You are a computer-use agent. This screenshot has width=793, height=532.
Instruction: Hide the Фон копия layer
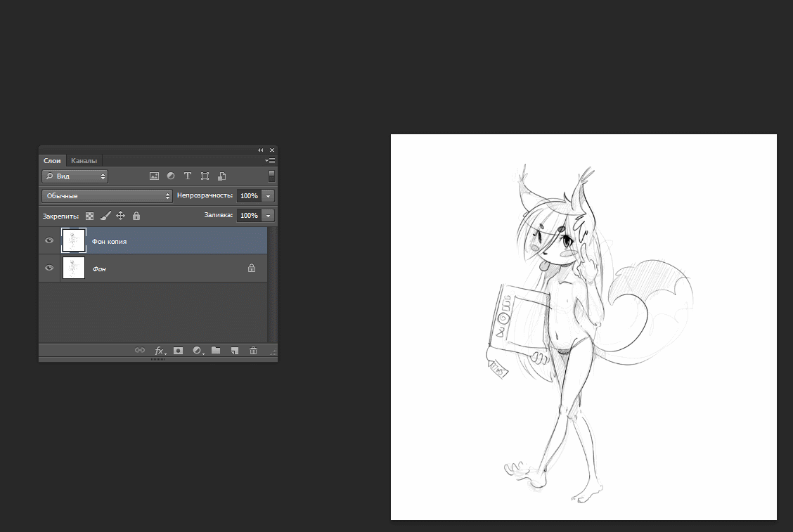point(49,241)
